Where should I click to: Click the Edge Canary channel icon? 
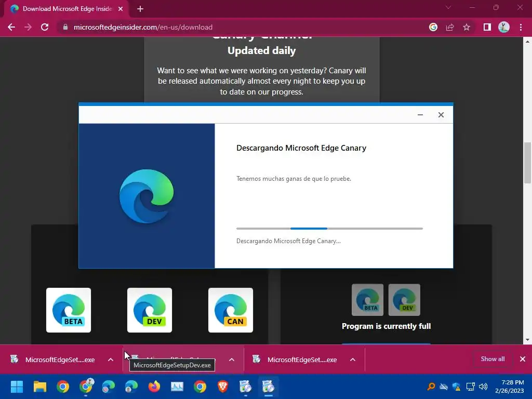[231, 310]
